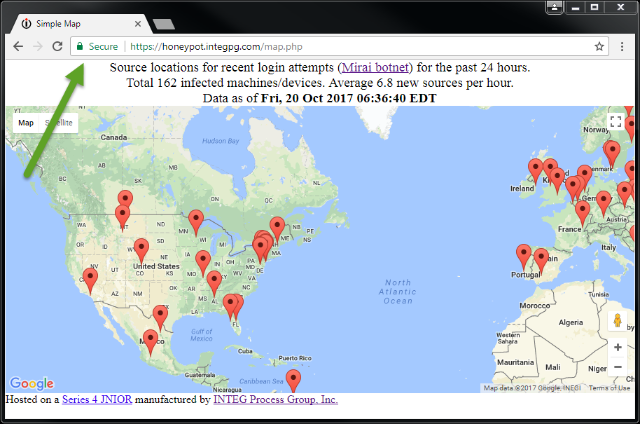
Task: Click the Chrome user profile button
Action: (554, 7)
